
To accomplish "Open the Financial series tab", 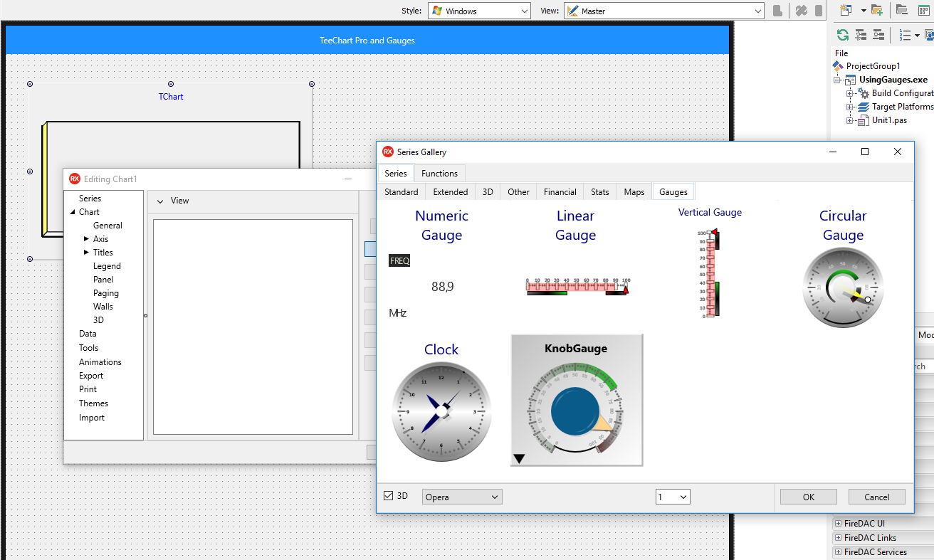I will (560, 192).
